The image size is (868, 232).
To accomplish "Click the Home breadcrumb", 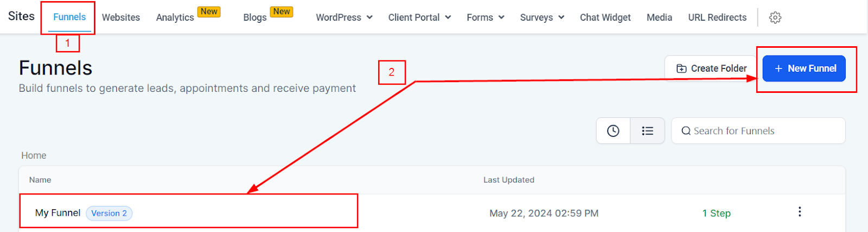I will coord(34,155).
